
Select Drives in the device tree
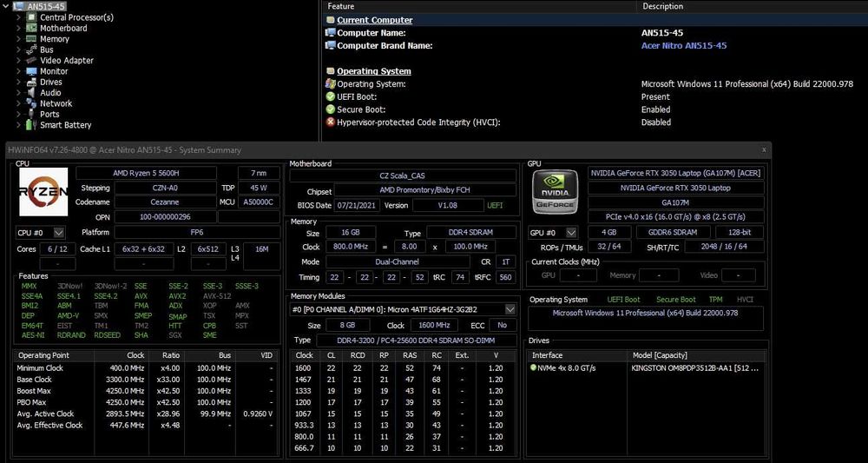[x=51, y=83]
